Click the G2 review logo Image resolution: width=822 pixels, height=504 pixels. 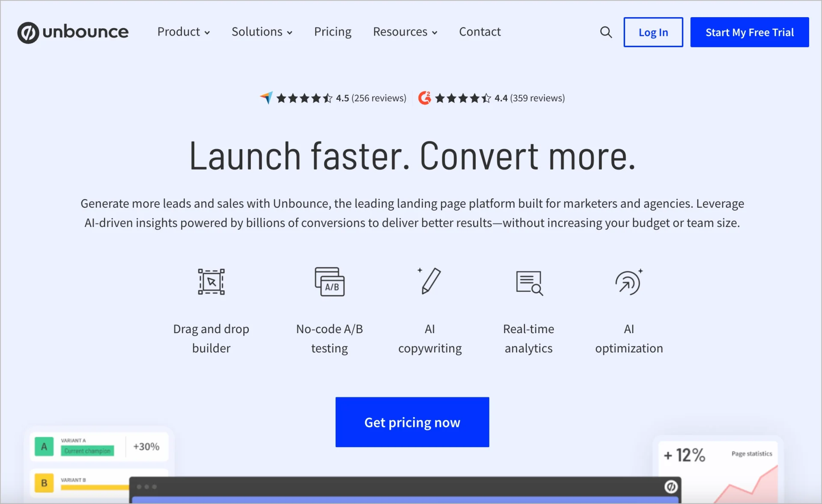424,98
